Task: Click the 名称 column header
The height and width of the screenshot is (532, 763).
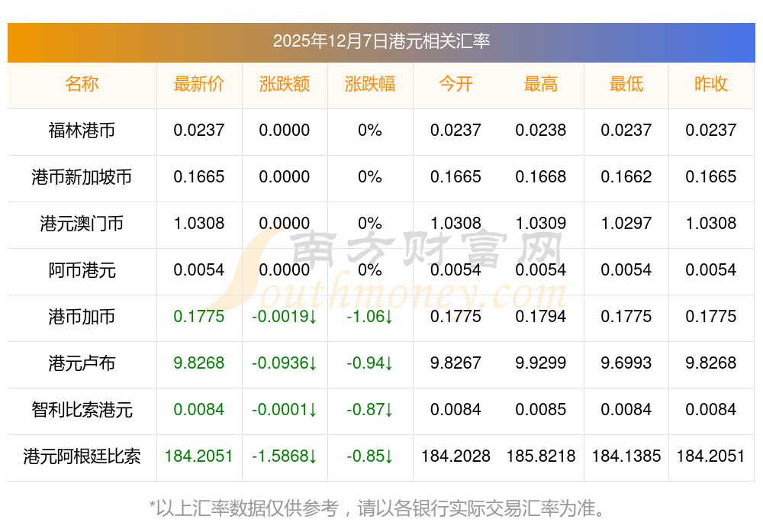Action: point(82,84)
